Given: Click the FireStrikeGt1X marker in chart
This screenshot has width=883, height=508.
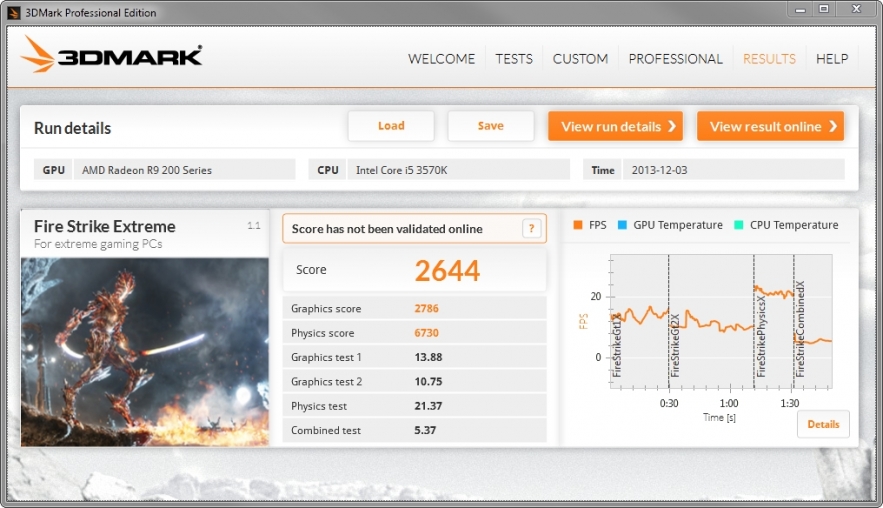Looking at the screenshot, I should pos(617,345).
